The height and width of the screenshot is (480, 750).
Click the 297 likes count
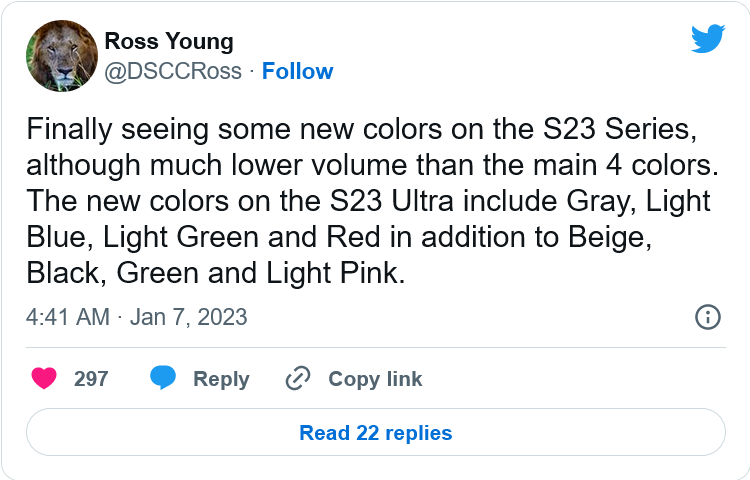coord(91,379)
